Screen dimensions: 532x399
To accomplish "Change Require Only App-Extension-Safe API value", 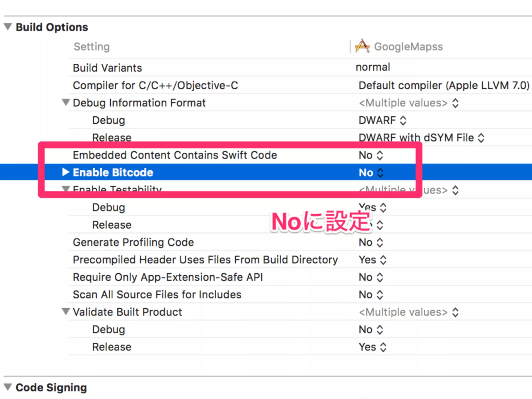I will click(371, 277).
